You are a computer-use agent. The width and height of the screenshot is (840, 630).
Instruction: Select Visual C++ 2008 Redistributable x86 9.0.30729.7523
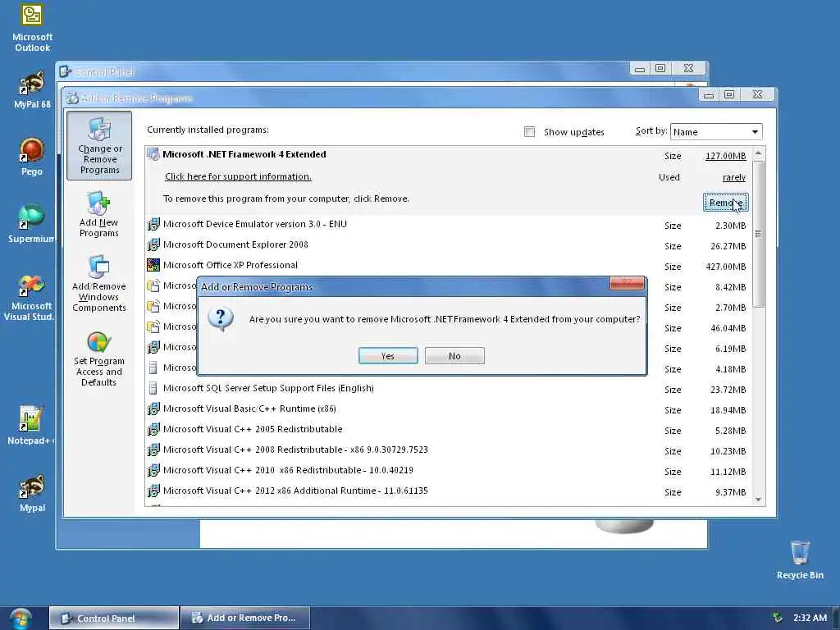448,450
